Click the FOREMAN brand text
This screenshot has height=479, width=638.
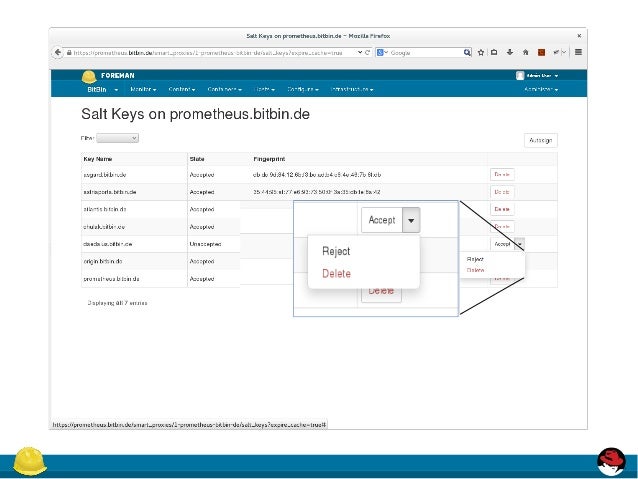118,76
